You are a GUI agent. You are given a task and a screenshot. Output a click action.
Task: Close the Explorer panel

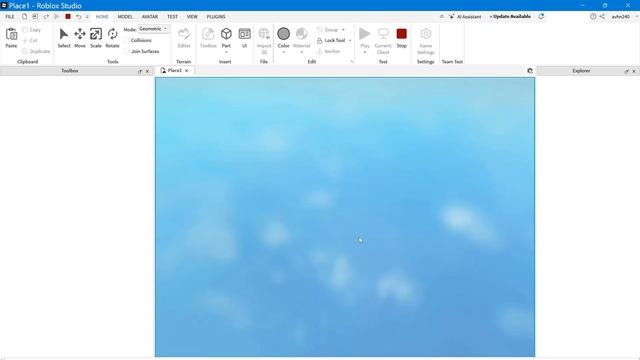634,71
